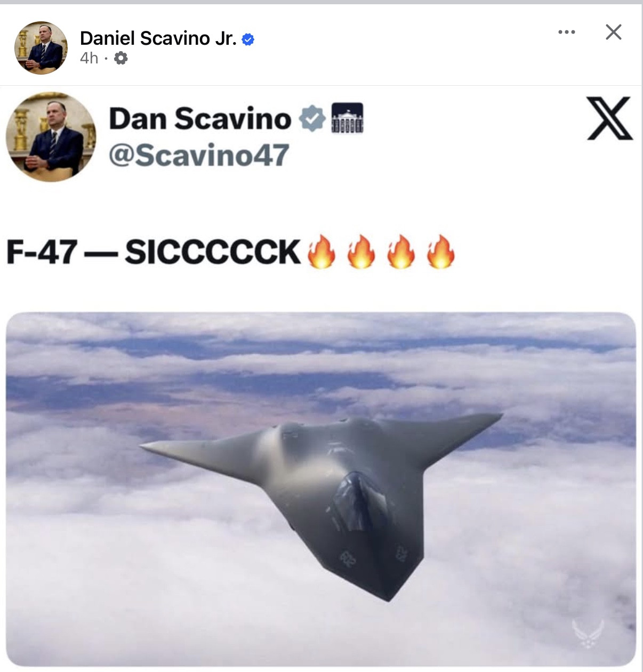Select the @Scavino47 handle
643x672 pixels.
(x=199, y=155)
